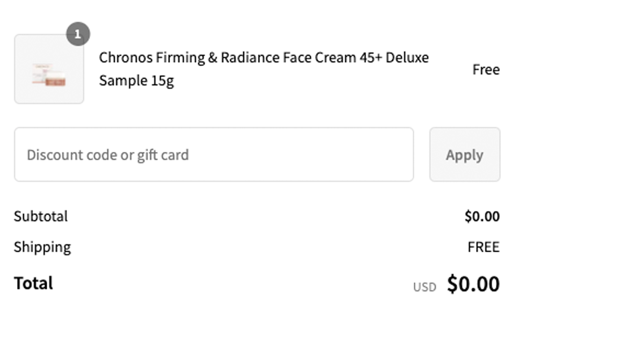Click the Chronos face cream product thumbnail
Screen dimensions: 644x338
49,68
